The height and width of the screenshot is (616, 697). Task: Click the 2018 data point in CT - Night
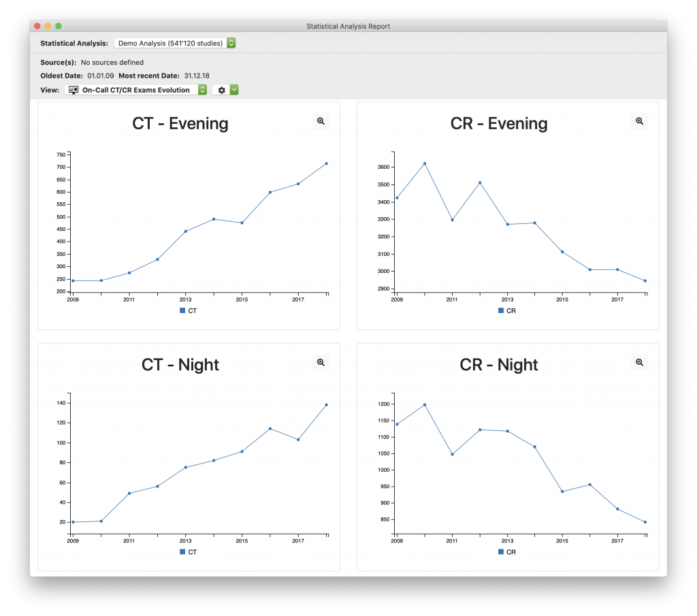[x=326, y=405]
